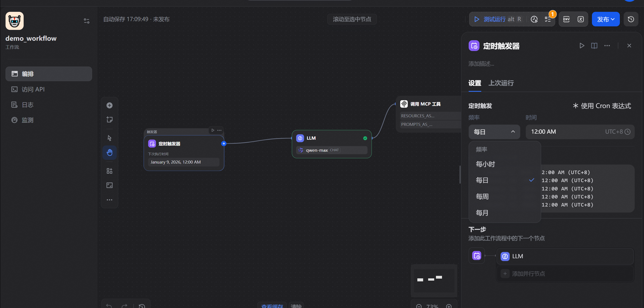Select 每周 in frequency list

coord(482,196)
